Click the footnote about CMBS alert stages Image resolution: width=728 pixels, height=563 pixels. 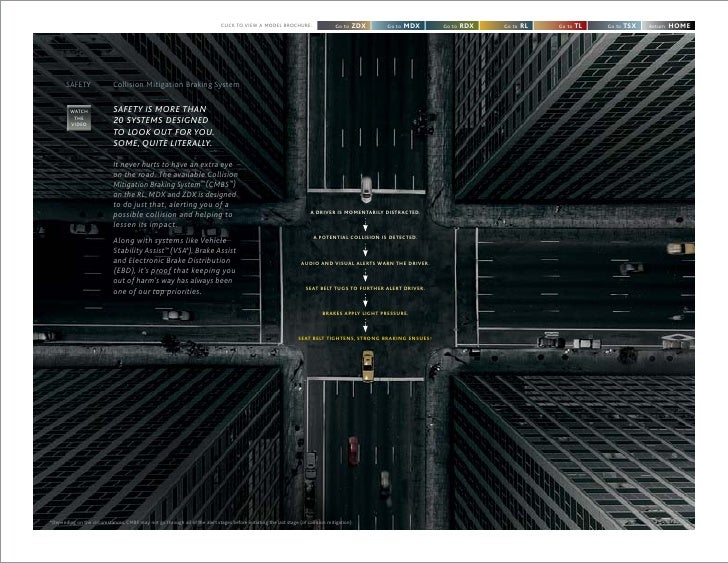[x=201, y=523]
